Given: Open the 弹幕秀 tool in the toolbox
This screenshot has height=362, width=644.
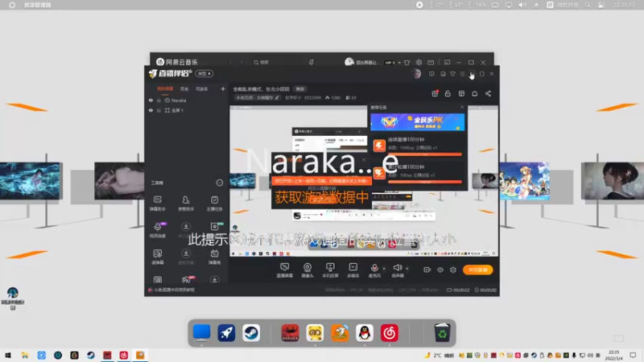Looking at the screenshot, I should pos(214,257).
